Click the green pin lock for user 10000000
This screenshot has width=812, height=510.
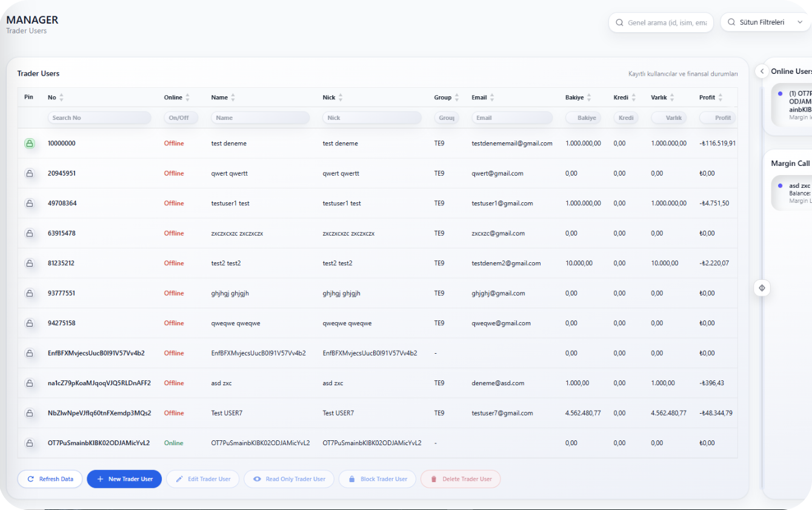pyautogui.click(x=29, y=144)
